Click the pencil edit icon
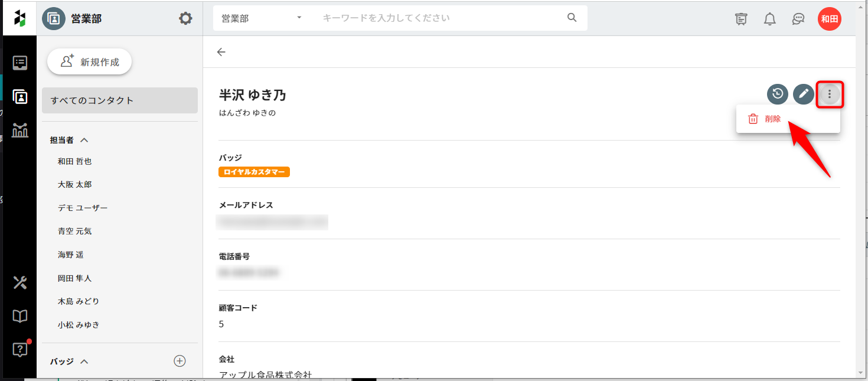This screenshot has height=381, width=868. coord(803,94)
